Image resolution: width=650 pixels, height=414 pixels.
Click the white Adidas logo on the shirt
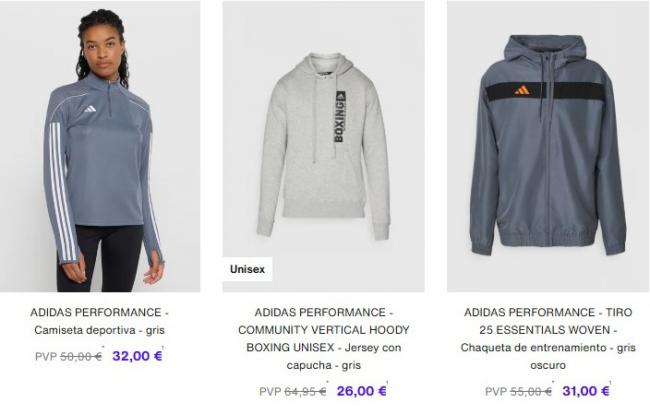tap(90, 109)
